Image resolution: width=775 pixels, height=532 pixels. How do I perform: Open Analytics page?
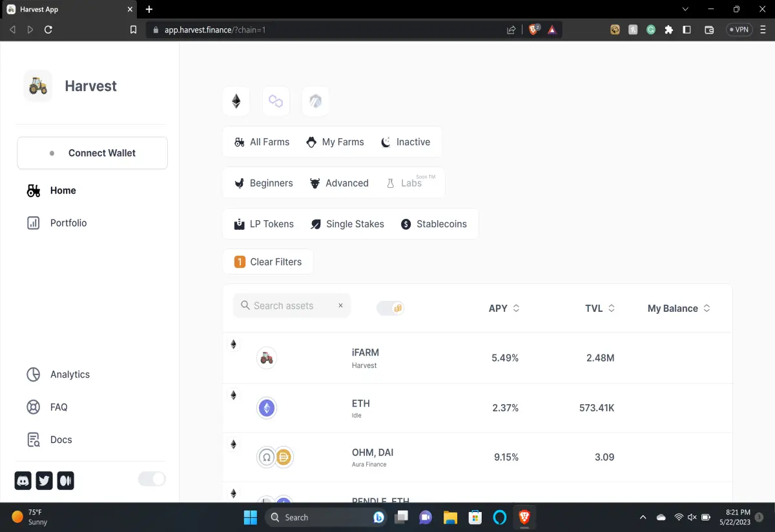tap(58, 374)
